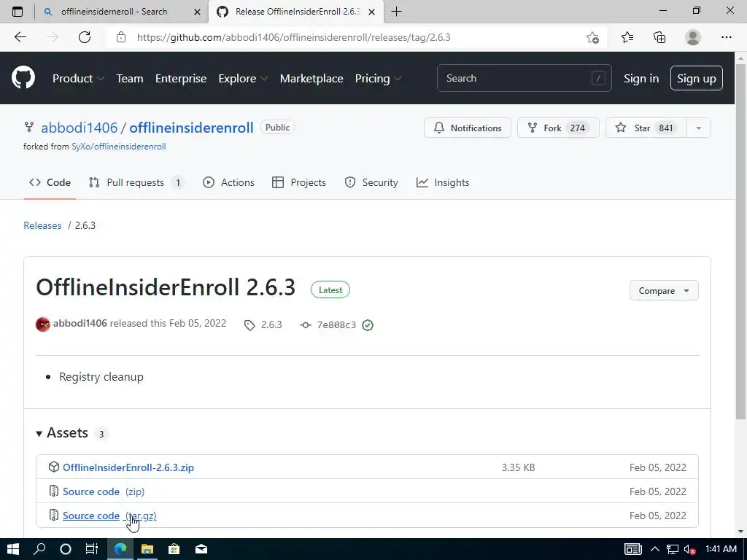Open the Enterprise navigation link
747x560 pixels.
pyautogui.click(x=181, y=78)
